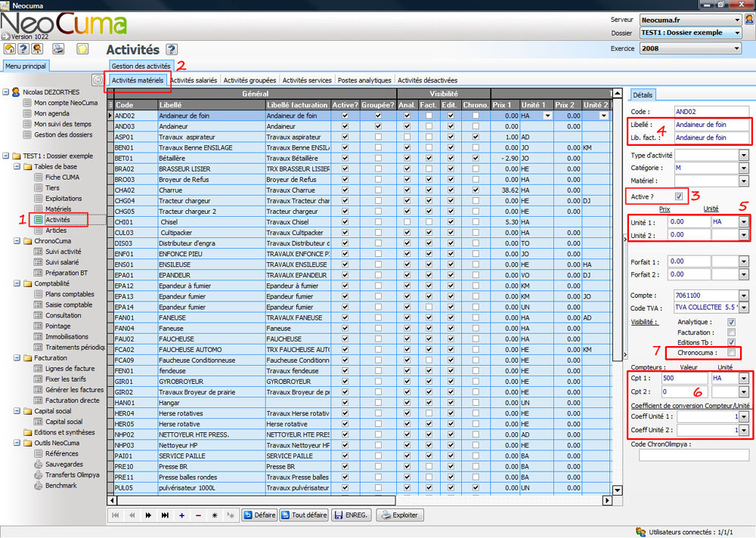
Task: Click the round toggle button left of Activités matériels tab
Action: coord(98,79)
